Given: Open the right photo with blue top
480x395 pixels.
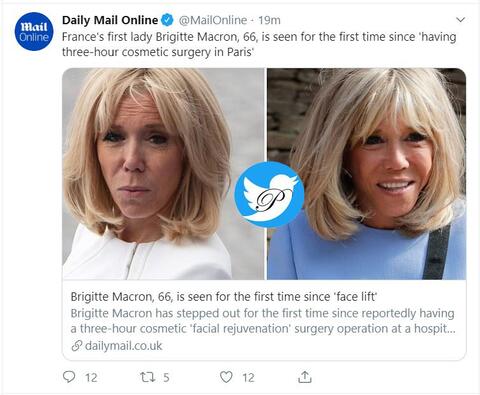Looking at the screenshot, I should point(366,174).
